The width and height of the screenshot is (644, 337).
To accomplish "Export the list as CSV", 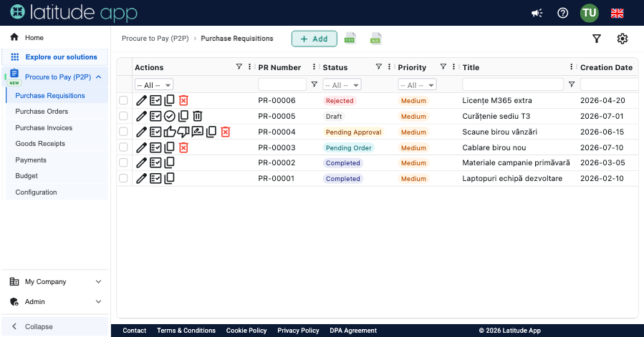I will click(x=350, y=38).
